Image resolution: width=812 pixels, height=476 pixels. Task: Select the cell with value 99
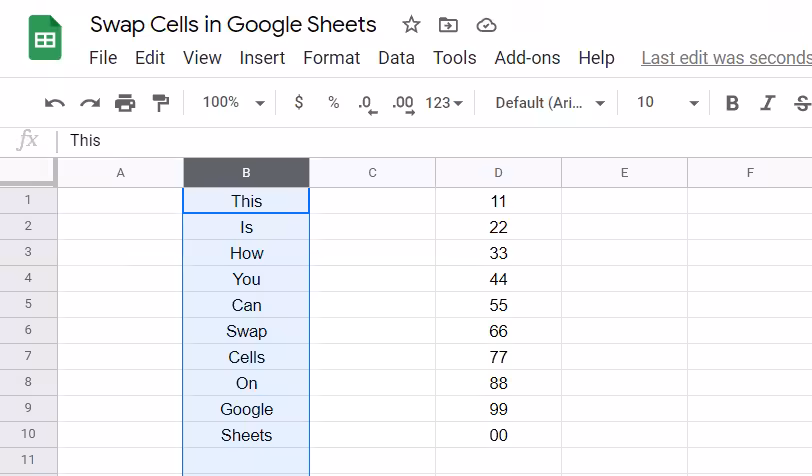498,409
